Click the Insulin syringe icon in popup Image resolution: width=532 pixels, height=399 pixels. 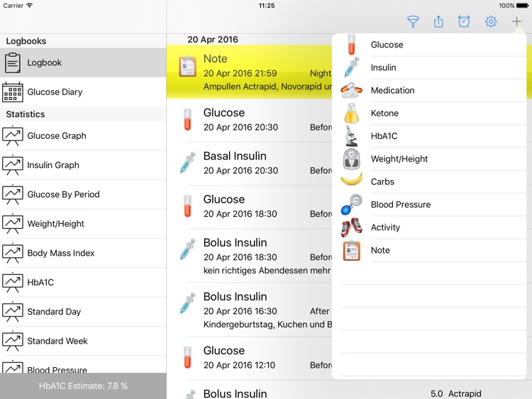[352, 67]
